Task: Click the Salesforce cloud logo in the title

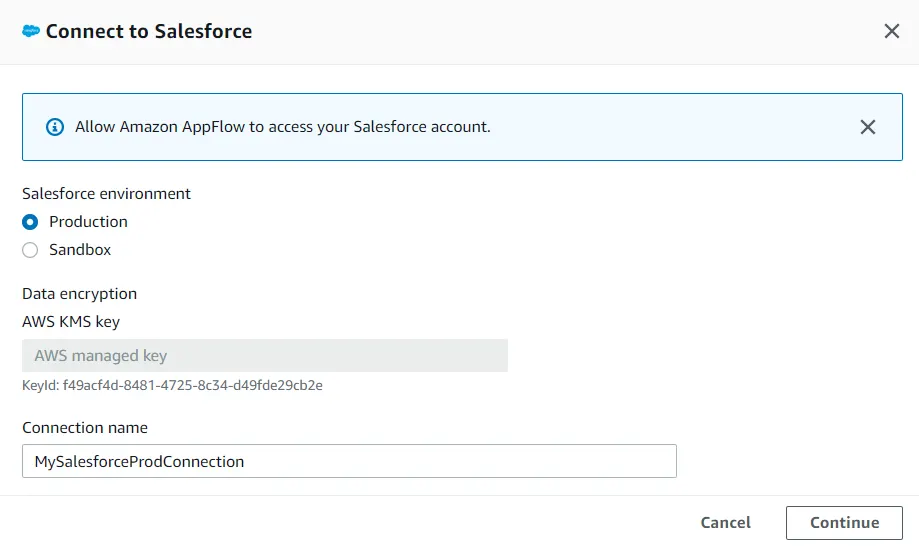Action: tap(31, 31)
